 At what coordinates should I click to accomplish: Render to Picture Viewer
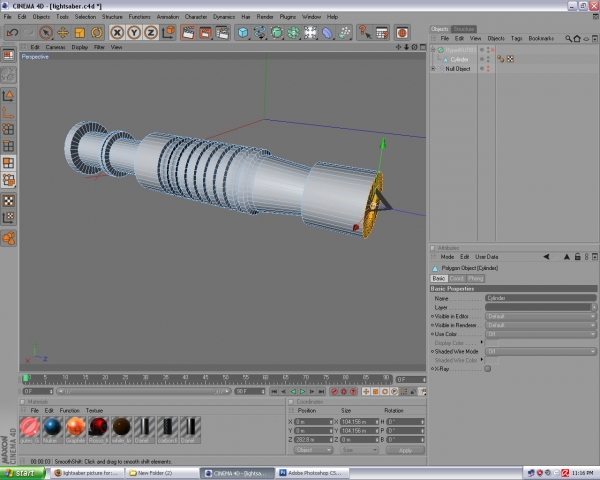(205, 33)
